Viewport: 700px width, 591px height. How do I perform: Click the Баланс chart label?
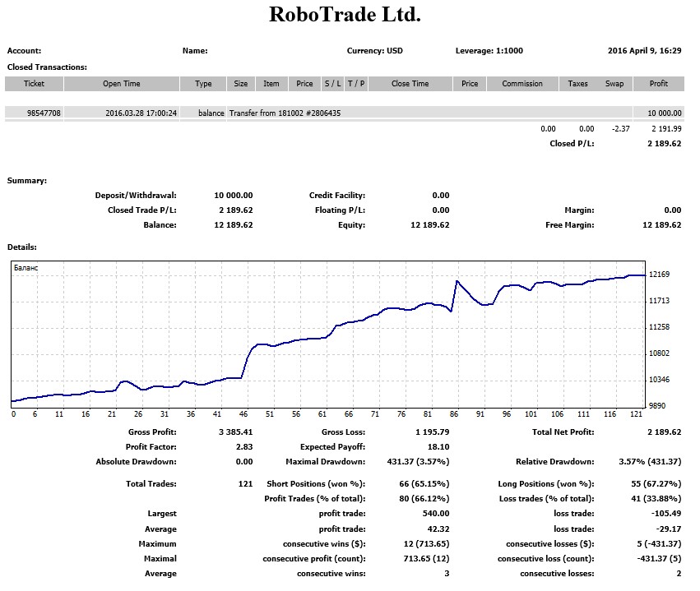(x=25, y=268)
